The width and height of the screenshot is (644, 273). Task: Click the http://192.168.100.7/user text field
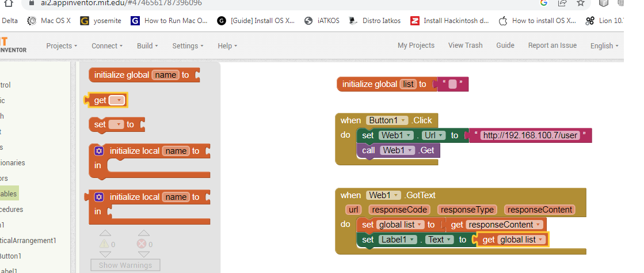529,135
